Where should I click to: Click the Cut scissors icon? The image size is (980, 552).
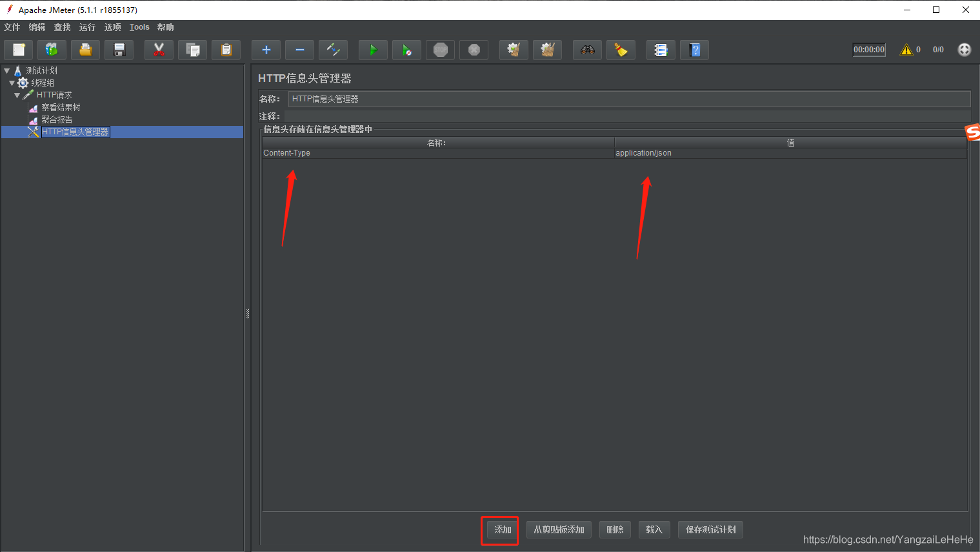tap(159, 50)
